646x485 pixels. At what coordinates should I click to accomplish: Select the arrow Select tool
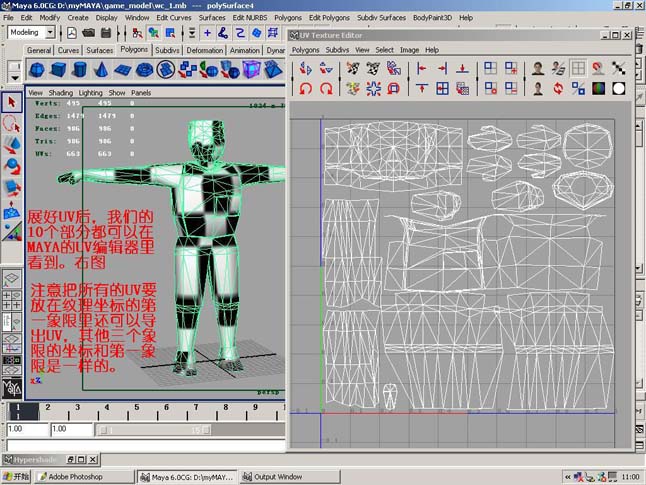pos(12,102)
